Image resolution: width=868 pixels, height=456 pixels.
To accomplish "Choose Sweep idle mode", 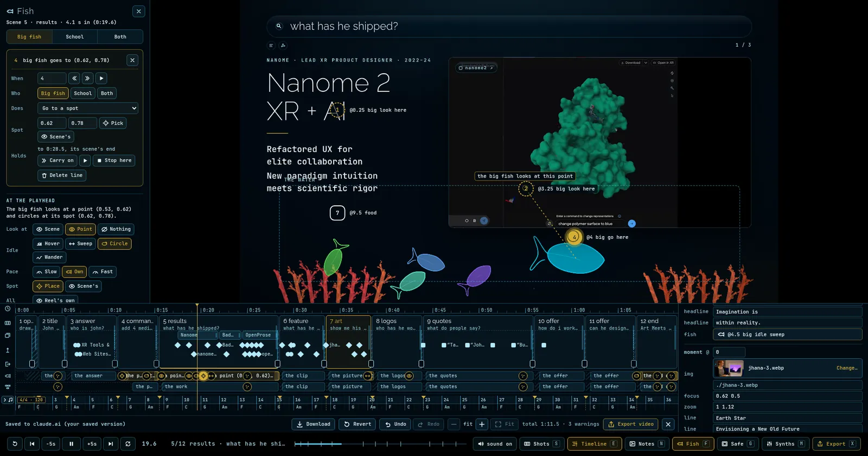I will (80, 244).
